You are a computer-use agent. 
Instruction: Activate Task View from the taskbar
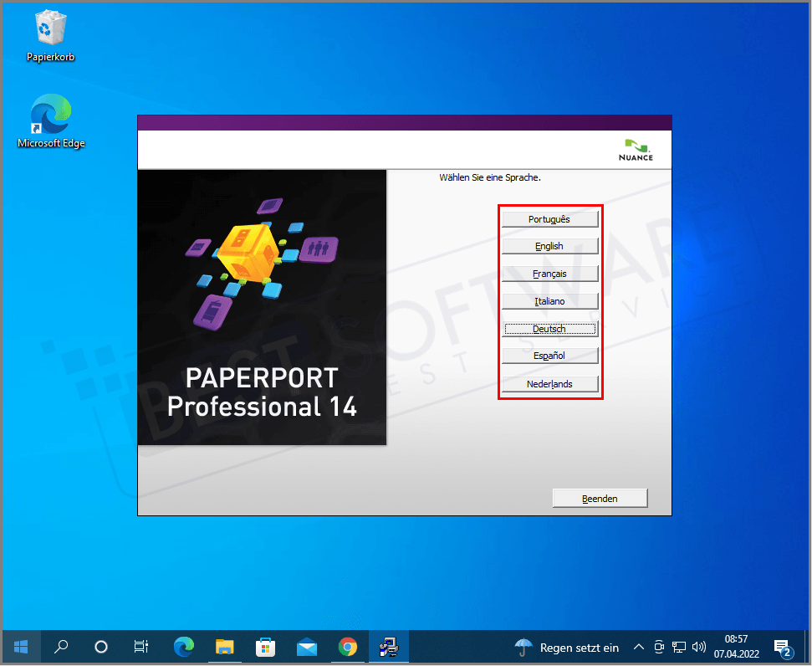140,646
